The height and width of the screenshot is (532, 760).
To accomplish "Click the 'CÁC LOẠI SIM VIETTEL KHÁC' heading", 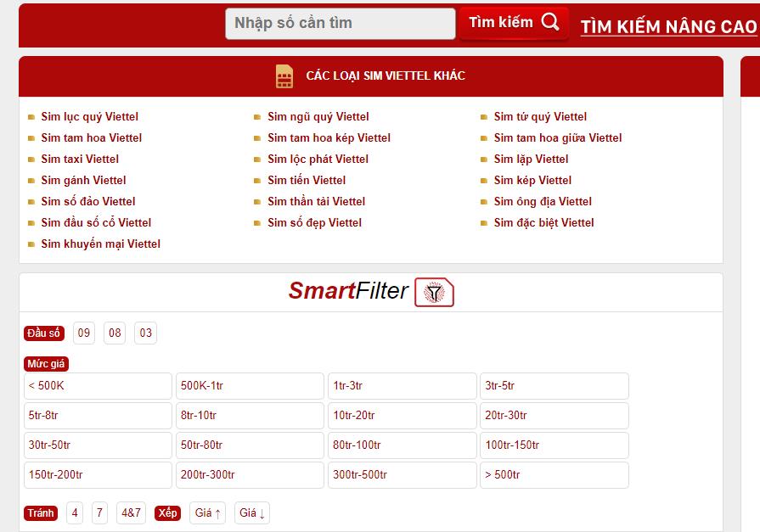I will coord(386,76).
